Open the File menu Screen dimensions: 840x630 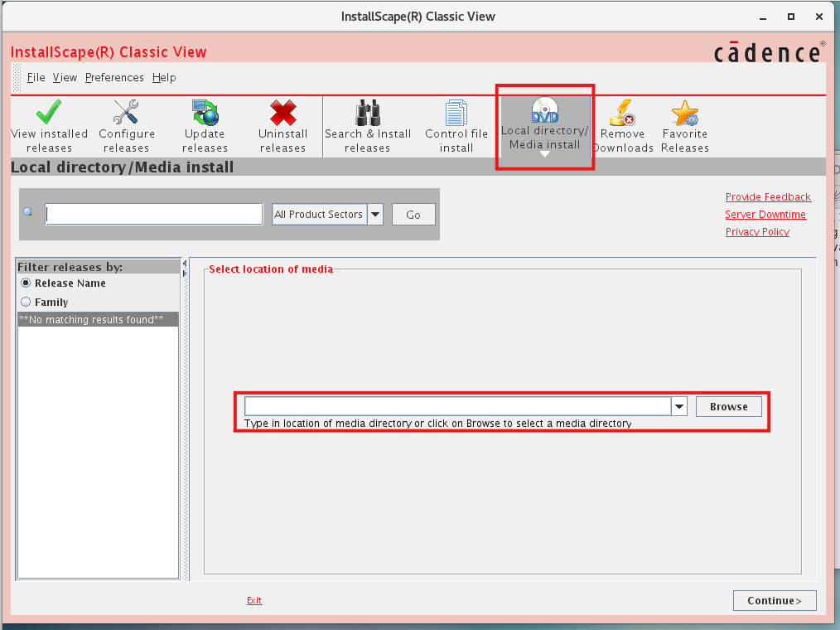point(36,78)
